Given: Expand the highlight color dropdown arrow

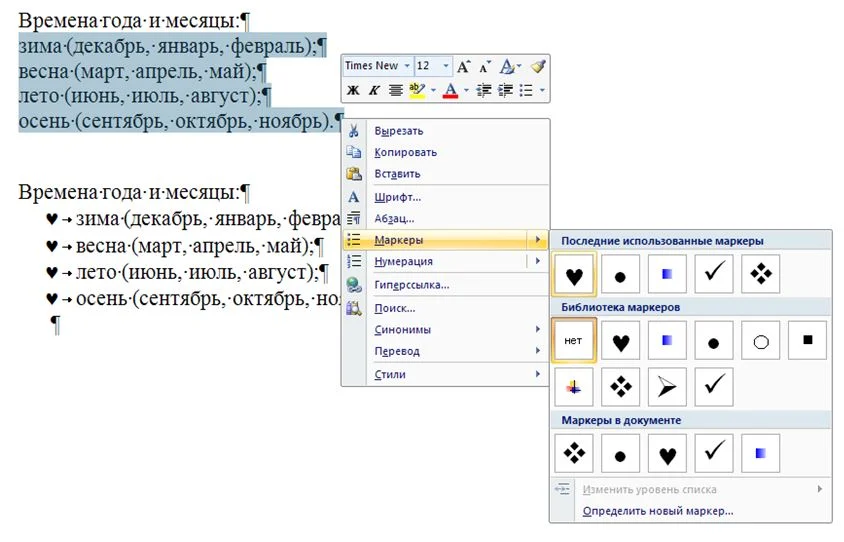Looking at the screenshot, I should [432, 91].
